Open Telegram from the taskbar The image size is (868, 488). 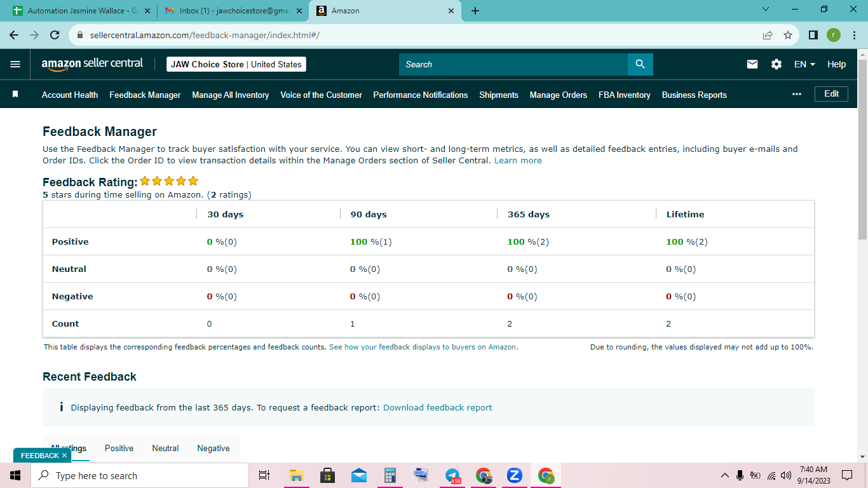pos(452,475)
